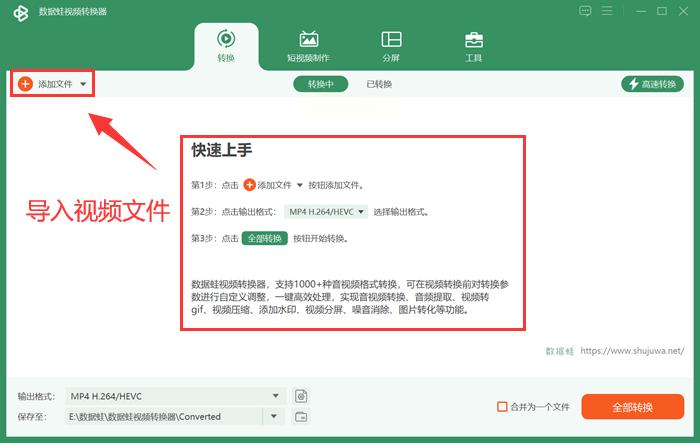Click the orange plus Add File icon
Image resolution: width=700 pixels, height=443 pixels.
(x=25, y=84)
